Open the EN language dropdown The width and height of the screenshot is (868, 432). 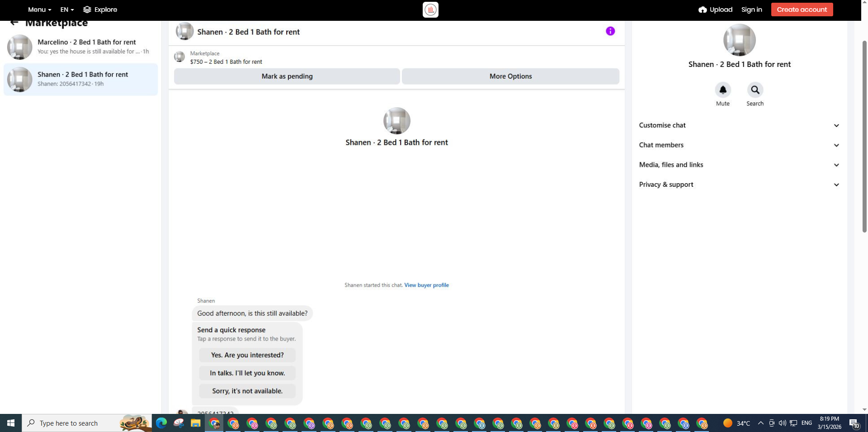click(x=67, y=9)
